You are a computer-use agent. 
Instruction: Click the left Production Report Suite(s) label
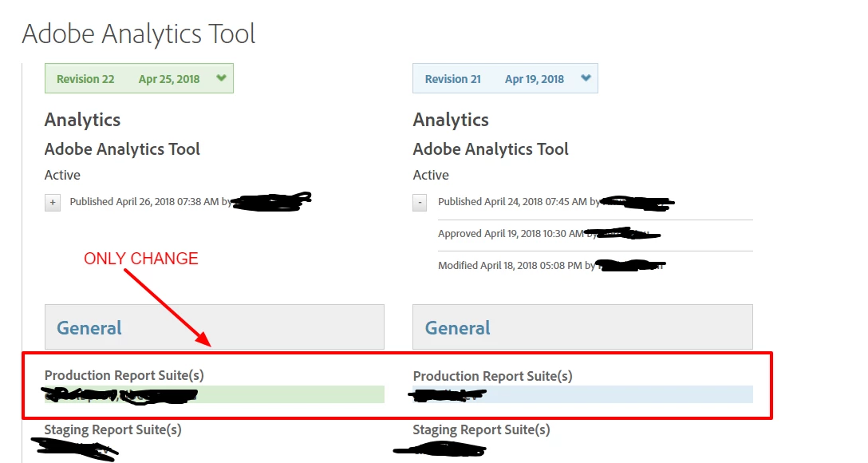tap(124, 375)
